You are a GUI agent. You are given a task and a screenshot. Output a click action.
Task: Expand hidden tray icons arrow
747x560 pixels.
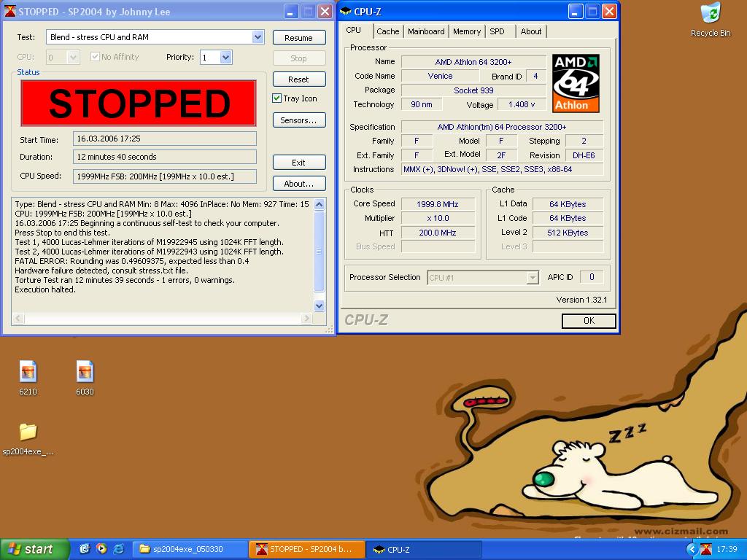(x=692, y=550)
